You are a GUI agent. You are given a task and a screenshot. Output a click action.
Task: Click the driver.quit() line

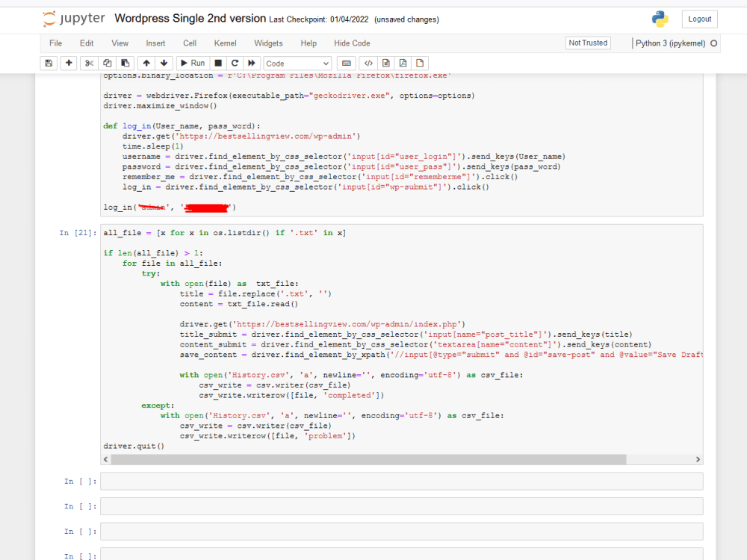[134, 447]
